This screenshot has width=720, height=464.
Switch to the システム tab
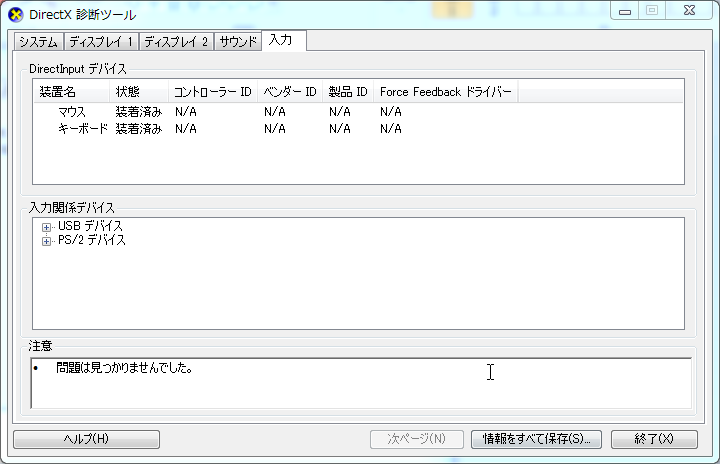(x=39, y=42)
